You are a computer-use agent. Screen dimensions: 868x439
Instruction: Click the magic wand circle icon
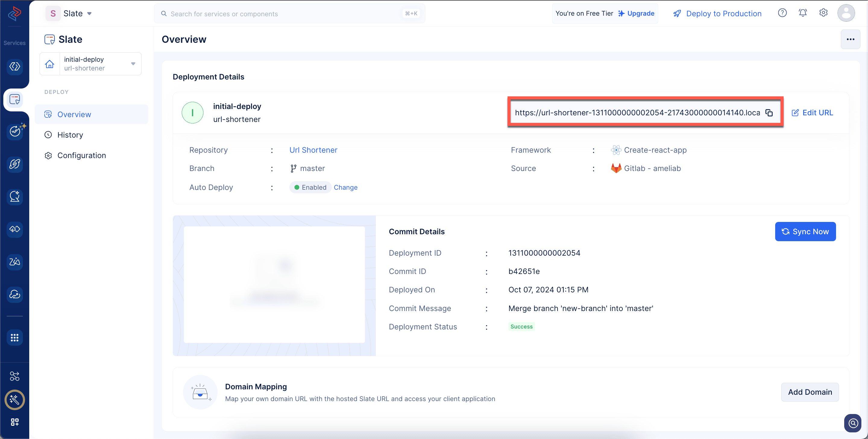click(14, 400)
